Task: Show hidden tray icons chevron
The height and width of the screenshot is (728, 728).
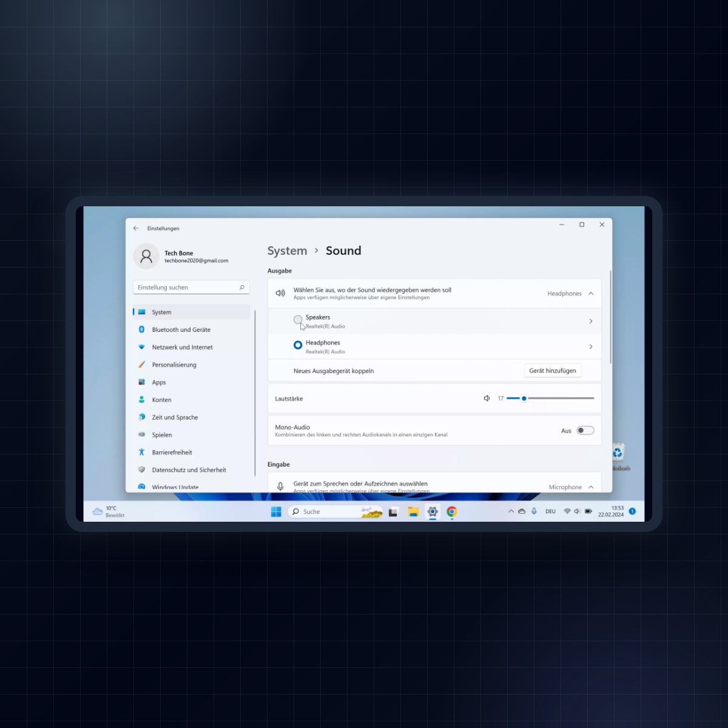Action: 511,511
